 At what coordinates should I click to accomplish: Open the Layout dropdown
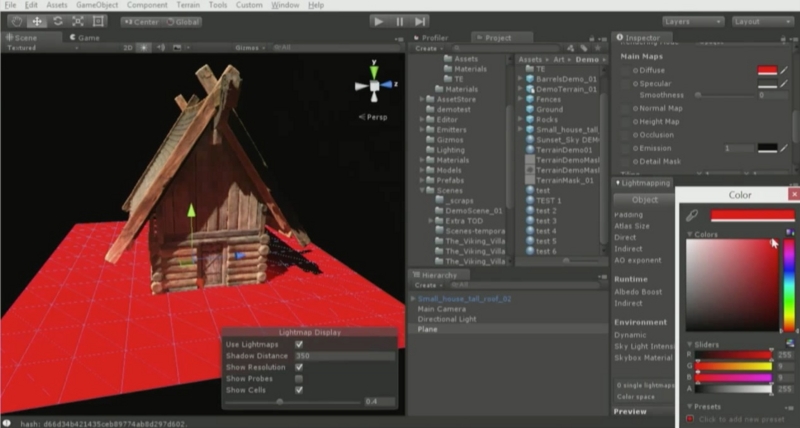(x=762, y=21)
